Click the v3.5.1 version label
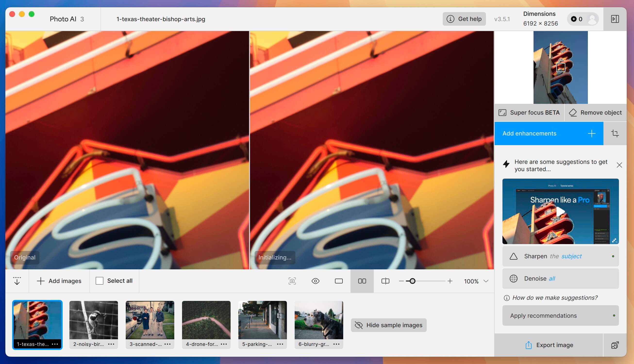This screenshot has width=634, height=364. point(502,19)
